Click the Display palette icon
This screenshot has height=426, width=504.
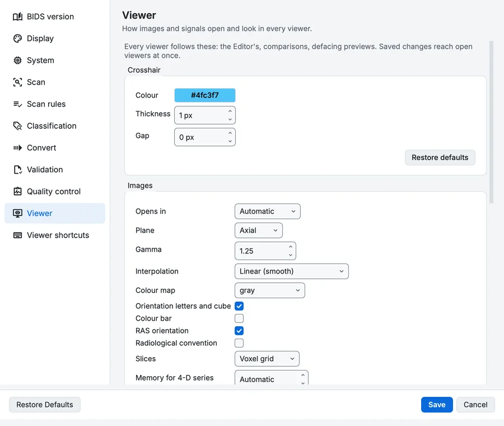pyautogui.click(x=18, y=38)
